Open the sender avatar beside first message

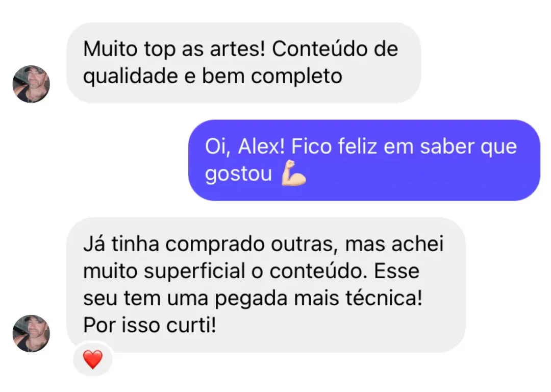coord(31,84)
